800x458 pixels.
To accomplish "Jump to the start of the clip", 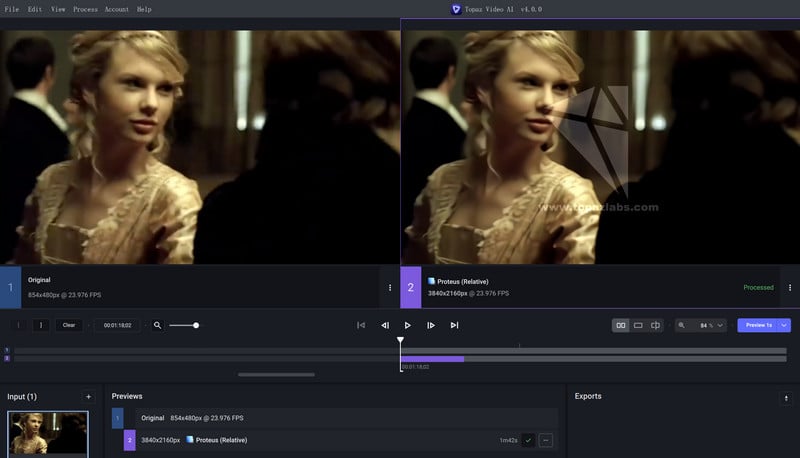I will 361,325.
